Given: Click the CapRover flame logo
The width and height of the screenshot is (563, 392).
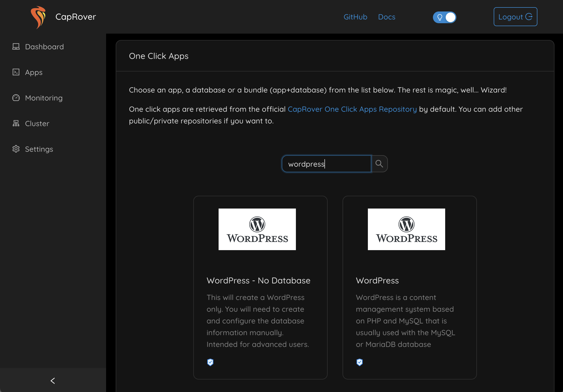Looking at the screenshot, I should pos(39,17).
